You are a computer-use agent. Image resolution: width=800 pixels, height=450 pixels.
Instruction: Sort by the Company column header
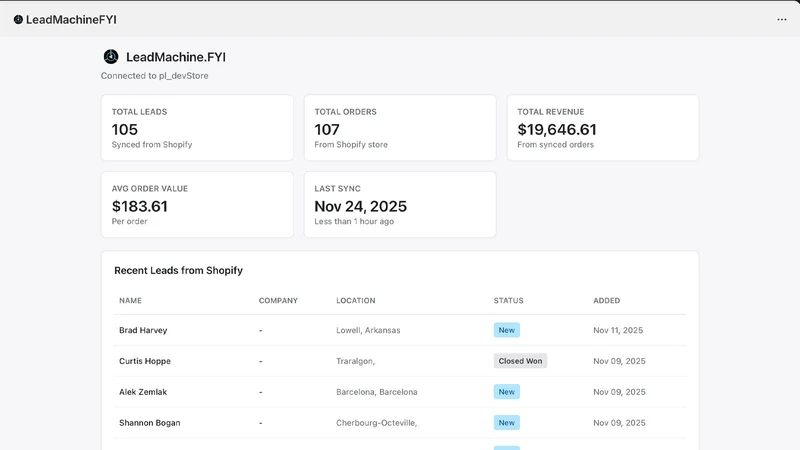coord(278,301)
